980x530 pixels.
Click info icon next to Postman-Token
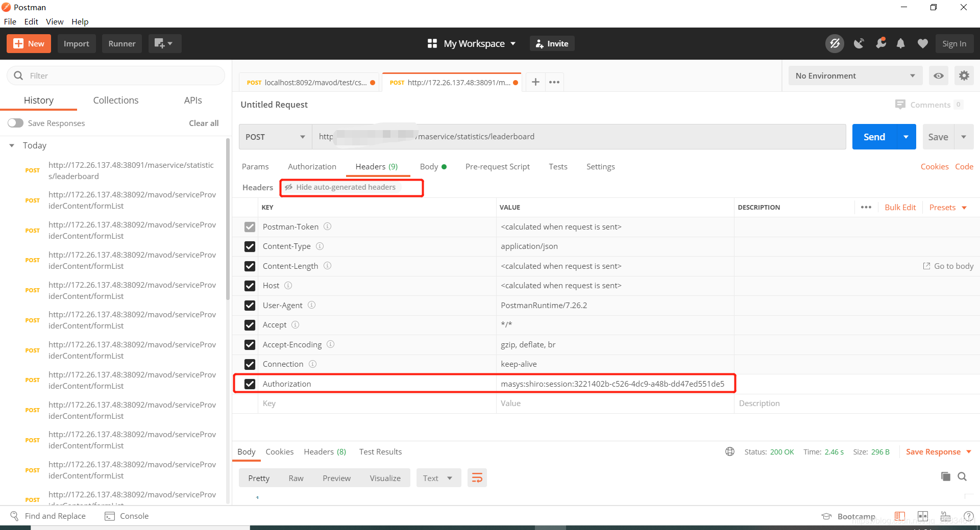pos(328,226)
